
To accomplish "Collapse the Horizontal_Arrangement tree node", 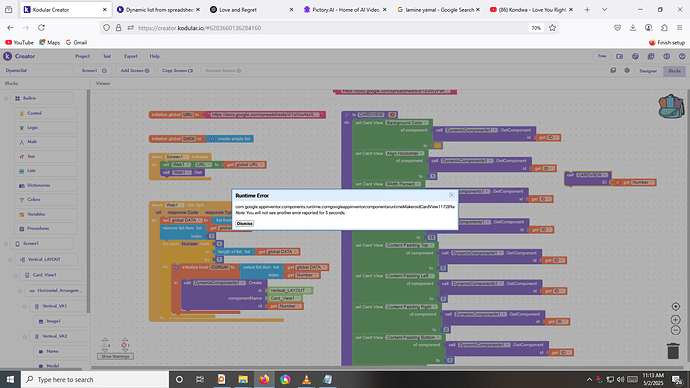I will [20, 291].
